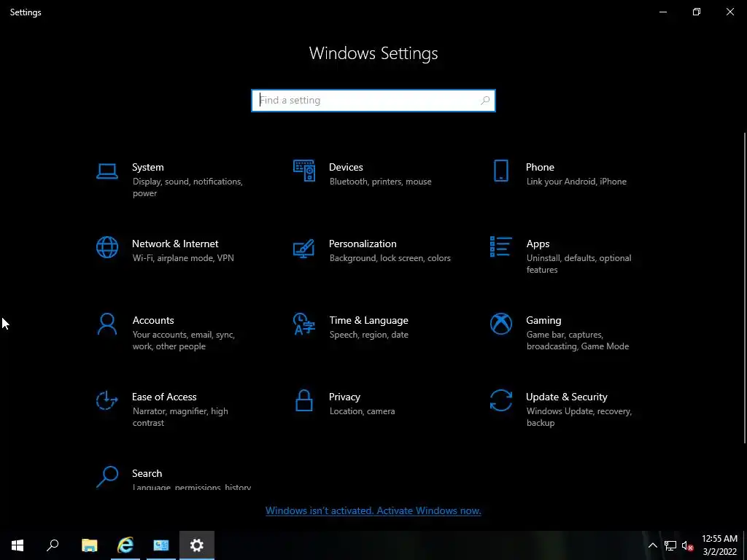This screenshot has width=747, height=560.
Task: Click the Settings window vertical scrollbar
Action: pos(745,288)
